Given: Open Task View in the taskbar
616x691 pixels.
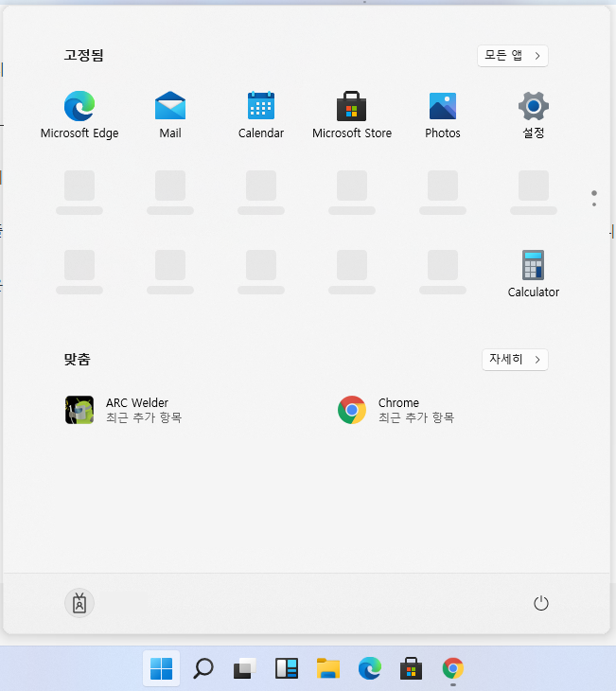Looking at the screenshot, I should point(244,668).
